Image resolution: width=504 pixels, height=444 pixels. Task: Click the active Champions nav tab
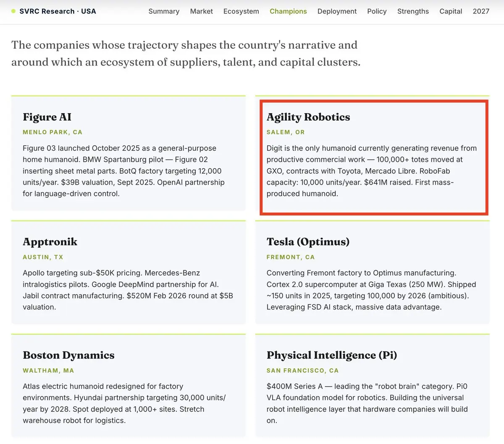click(x=288, y=11)
